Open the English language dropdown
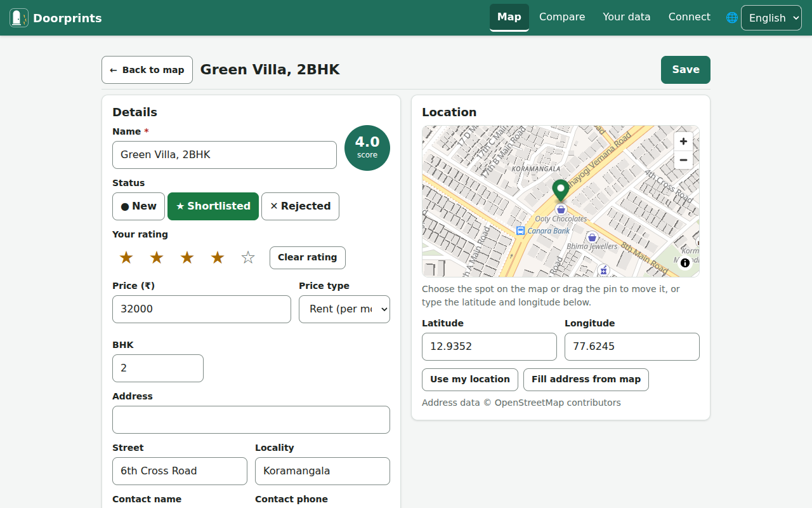The height and width of the screenshot is (508, 812). 771,18
